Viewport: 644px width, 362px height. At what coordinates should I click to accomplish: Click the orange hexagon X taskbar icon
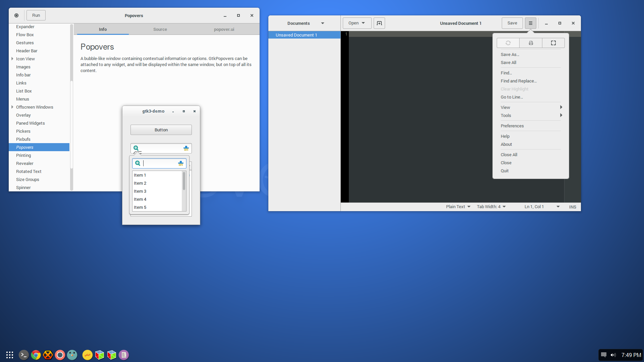click(x=48, y=355)
